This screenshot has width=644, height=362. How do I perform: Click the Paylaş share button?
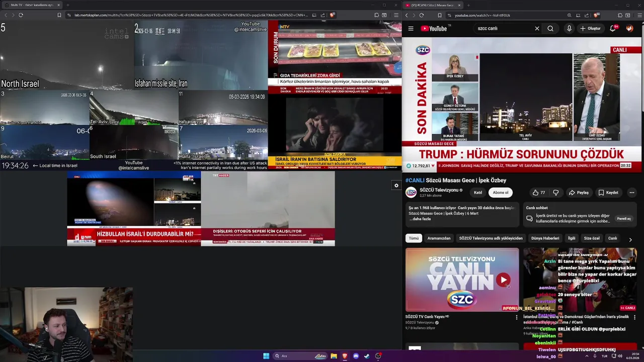click(579, 193)
